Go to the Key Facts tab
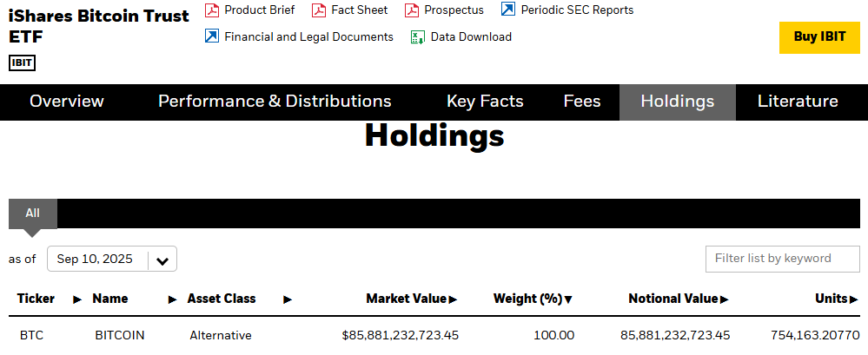The width and height of the screenshot is (868, 355). tap(485, 102)
